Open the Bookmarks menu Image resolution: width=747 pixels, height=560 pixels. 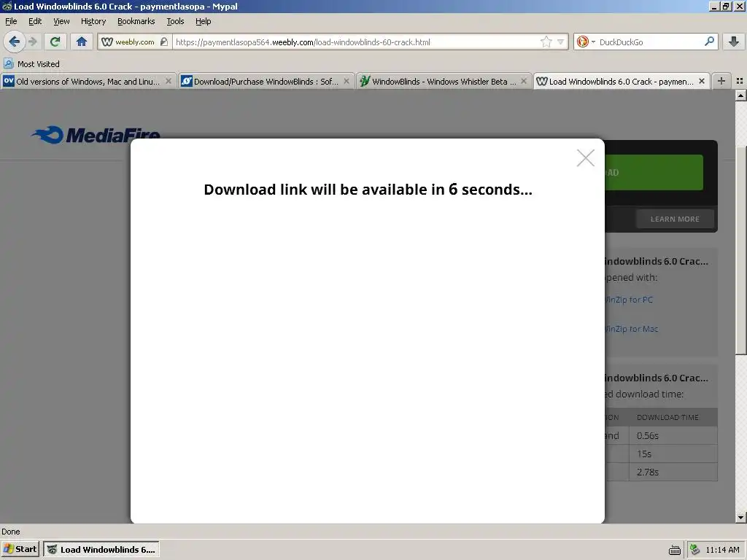tap(136, 21)
